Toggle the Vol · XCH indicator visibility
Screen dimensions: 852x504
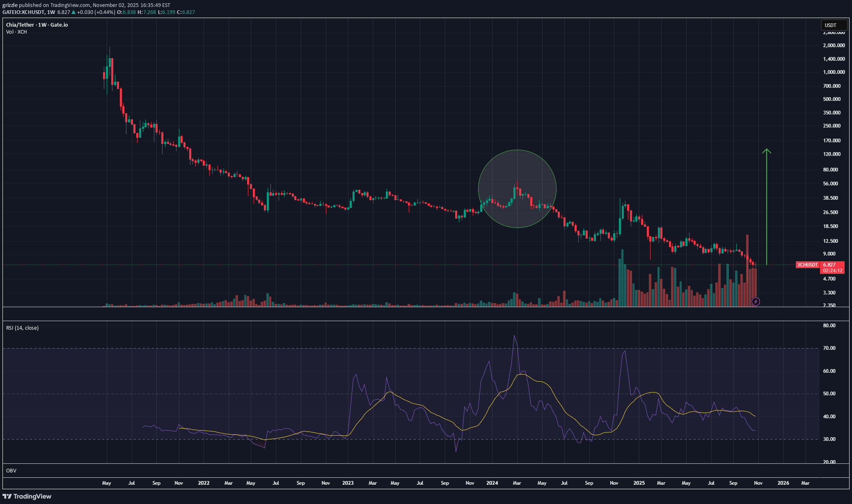(x=16, y=32)
